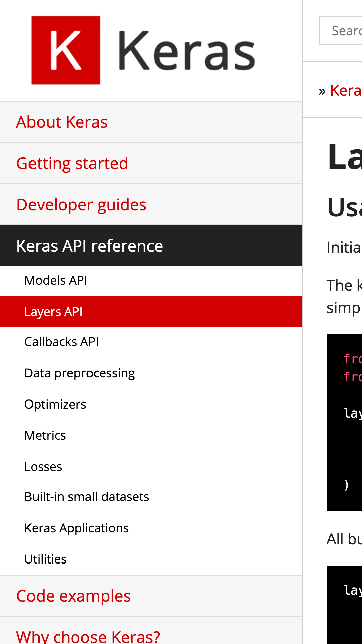Open Callbacks API page
Viewport: 362px width, 644px height.
151,342
